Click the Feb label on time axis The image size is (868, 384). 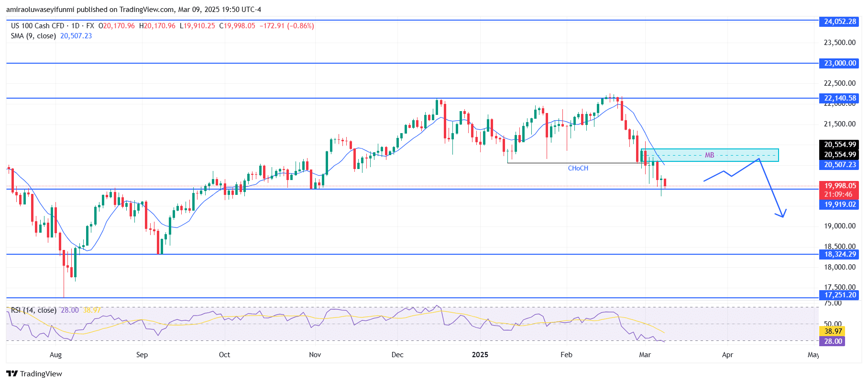point(566,355)
